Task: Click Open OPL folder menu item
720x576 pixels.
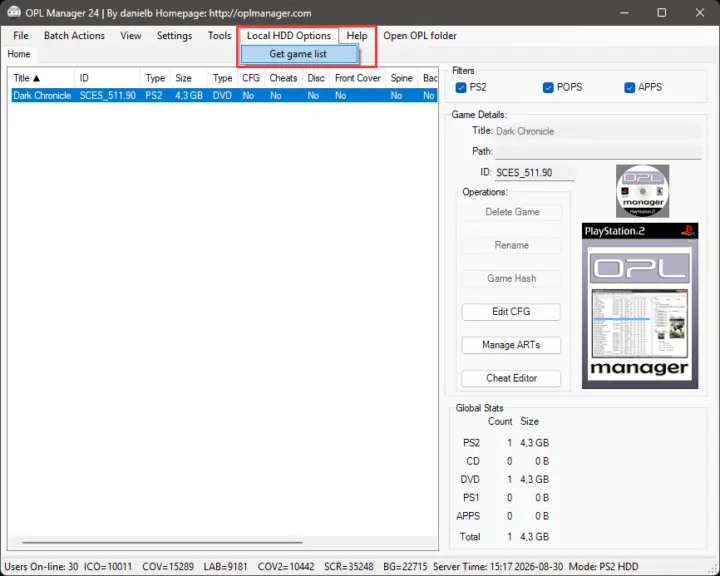Action: click(420, 36)
